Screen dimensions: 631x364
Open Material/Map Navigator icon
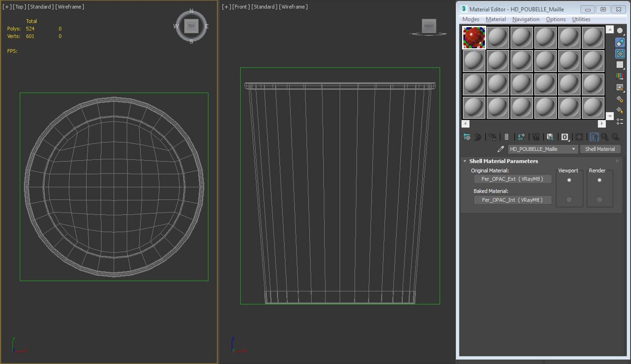(620, 121)
